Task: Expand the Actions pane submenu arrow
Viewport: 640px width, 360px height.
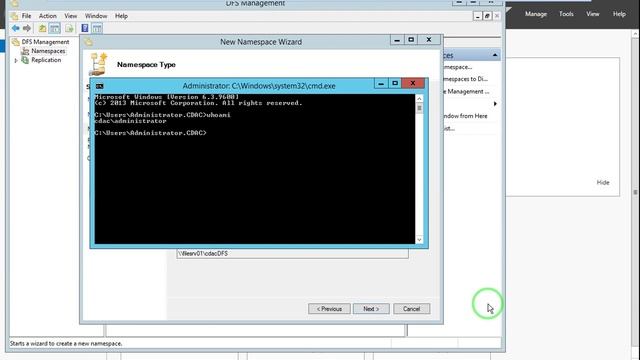Action: coord(495,104)
